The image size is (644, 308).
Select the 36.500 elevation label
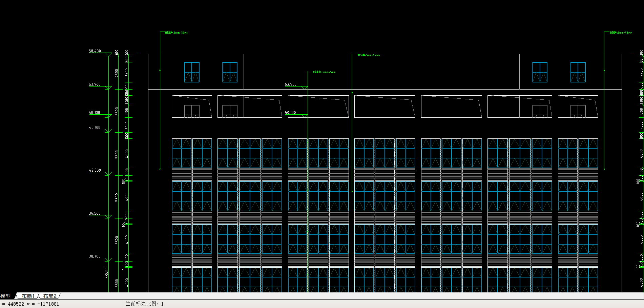95,213
